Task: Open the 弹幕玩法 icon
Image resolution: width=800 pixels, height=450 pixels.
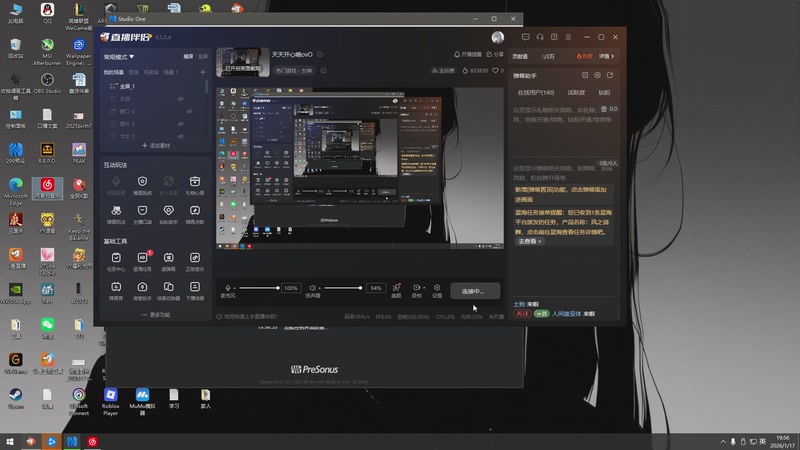Action: pos(116,210)
